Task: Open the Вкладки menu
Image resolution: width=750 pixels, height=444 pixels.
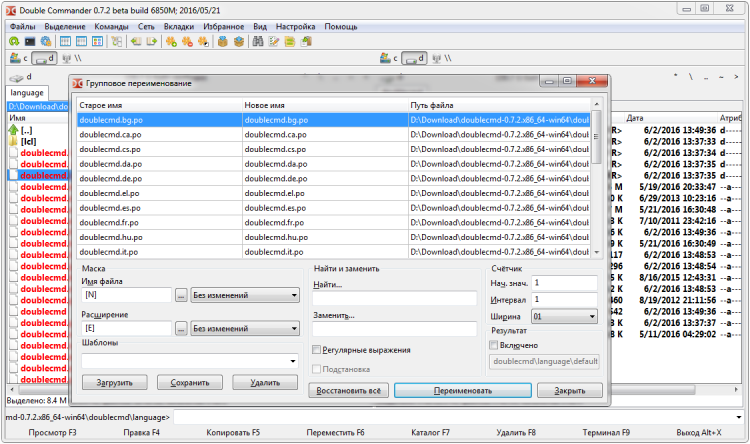Action: pos(179,27)
